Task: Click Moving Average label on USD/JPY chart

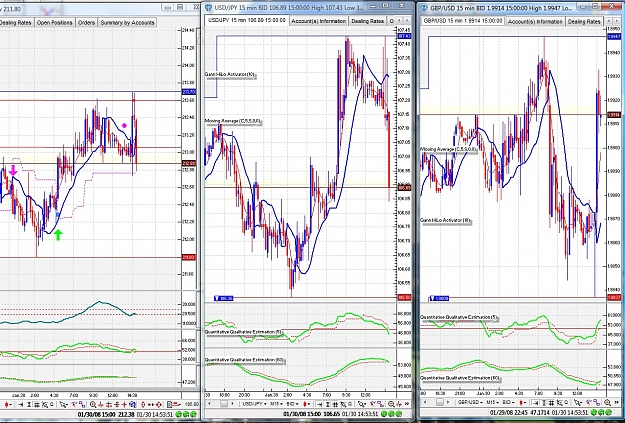Action: (233, 121)
